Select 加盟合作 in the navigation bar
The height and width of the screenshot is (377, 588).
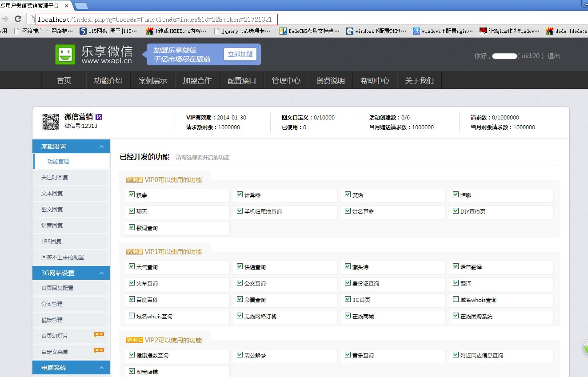pyautogui.click(x=197, y=80)
